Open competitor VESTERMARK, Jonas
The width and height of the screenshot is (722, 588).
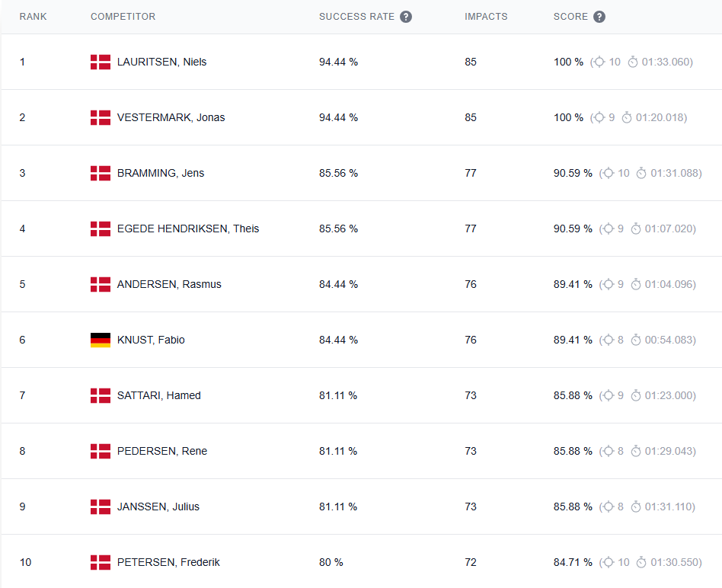[x=171, y=118]
